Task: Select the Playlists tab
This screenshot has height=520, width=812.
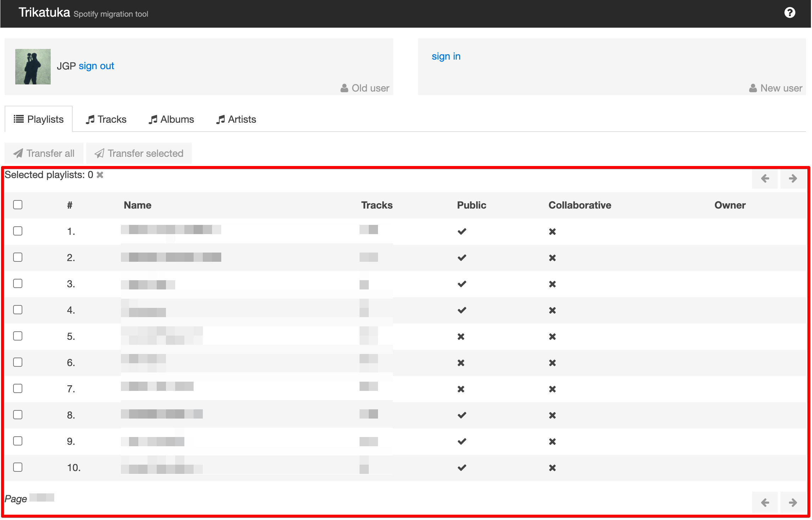Action: 39,119
